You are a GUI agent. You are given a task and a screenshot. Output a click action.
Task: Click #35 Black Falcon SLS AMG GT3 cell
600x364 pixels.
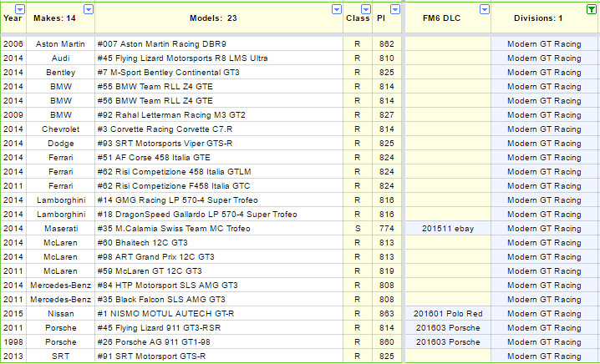click(x=219, y=299)
